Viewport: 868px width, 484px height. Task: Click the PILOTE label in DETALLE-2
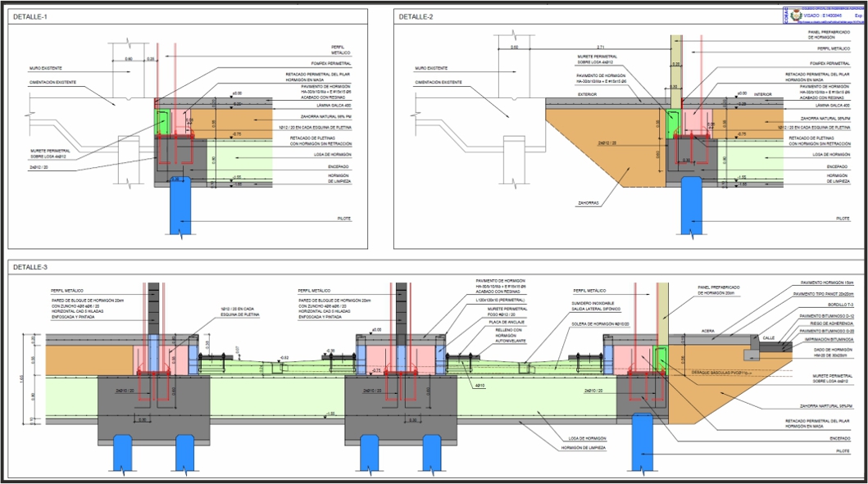click(x=842, y=219)
